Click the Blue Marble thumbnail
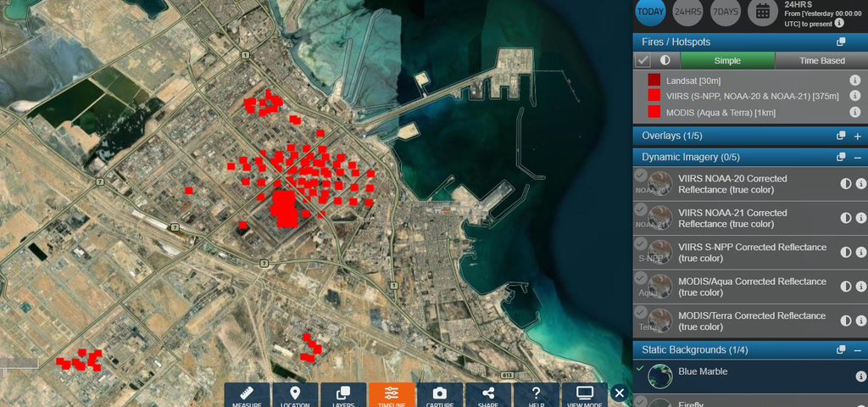 click(x=659, y=376)
